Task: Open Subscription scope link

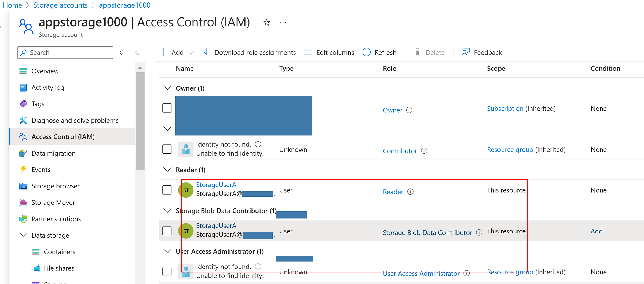Action: [x=505, y=109]
